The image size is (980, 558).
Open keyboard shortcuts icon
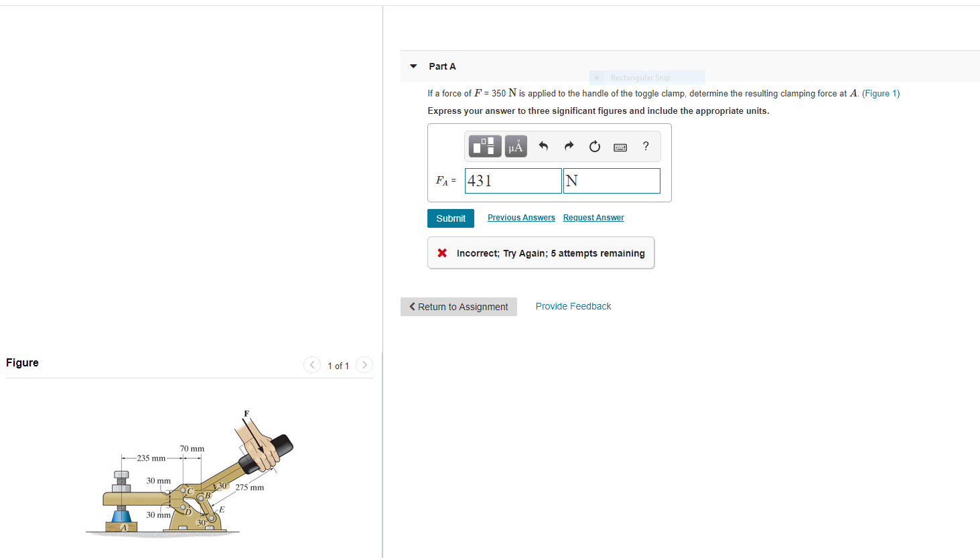tap(620, 147)
